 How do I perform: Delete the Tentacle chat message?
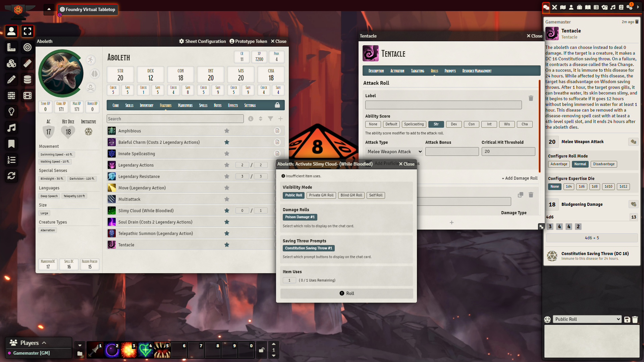click(x=637, y=22)
